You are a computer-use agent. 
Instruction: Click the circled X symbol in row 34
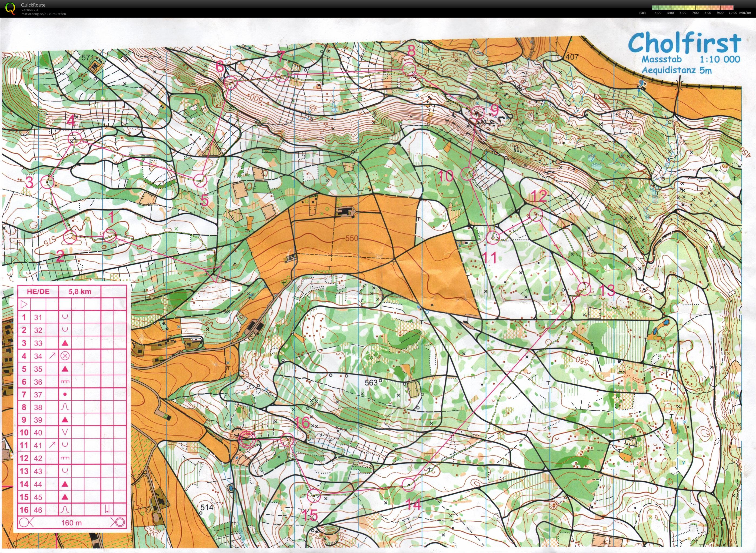(x=65, y=356)
